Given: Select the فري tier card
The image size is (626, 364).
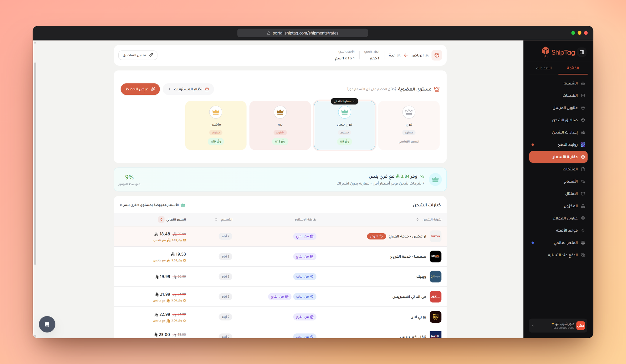Looking at the screenshot, I should 409,125.
